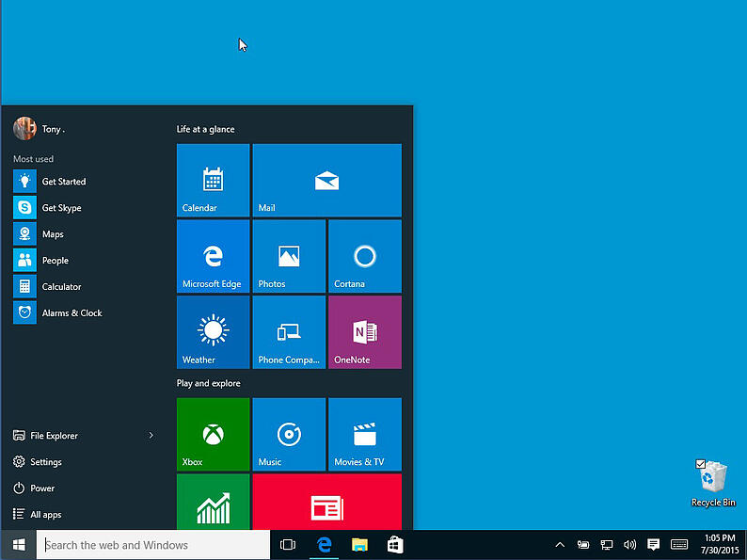Open the Cortana tile

coord(365,256)
